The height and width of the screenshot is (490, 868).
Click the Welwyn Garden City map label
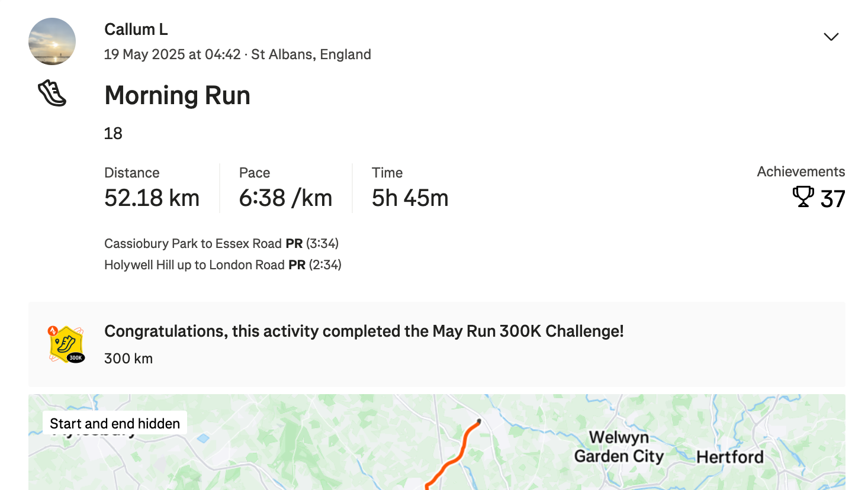619,447
